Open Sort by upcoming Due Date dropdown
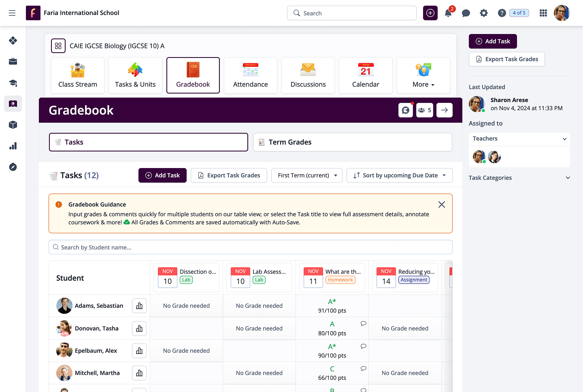This screenshot has width=583, height=392. click(x=400, y=175)
